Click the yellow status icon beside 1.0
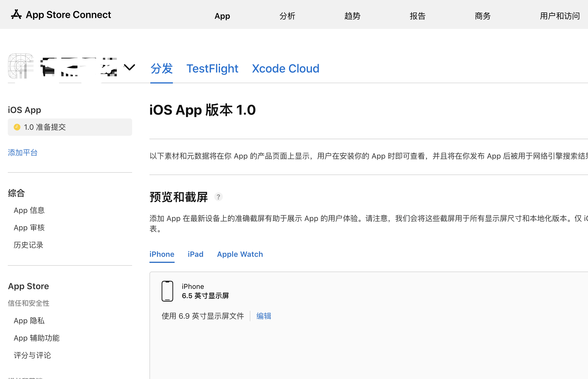 click(x=17, y=127)
